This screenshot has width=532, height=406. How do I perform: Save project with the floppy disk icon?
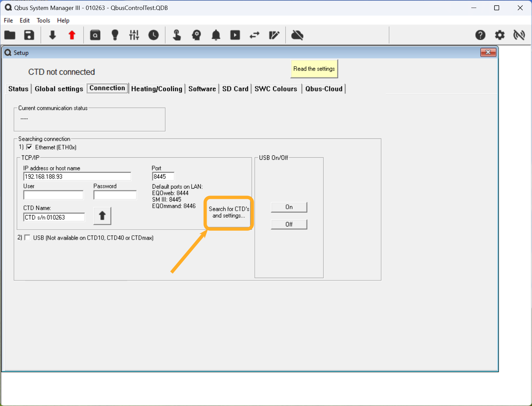click(29, 35)
